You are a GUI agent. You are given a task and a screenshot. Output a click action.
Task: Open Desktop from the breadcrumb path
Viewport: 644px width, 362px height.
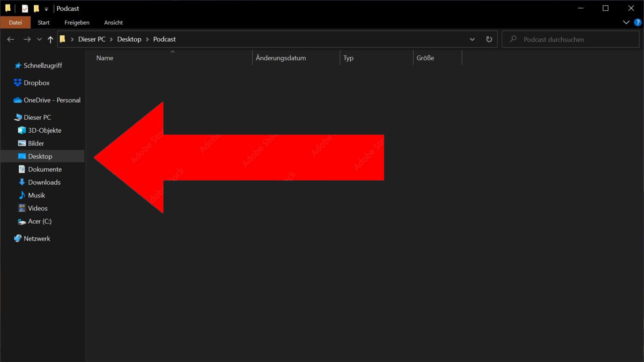pos(129,39)
